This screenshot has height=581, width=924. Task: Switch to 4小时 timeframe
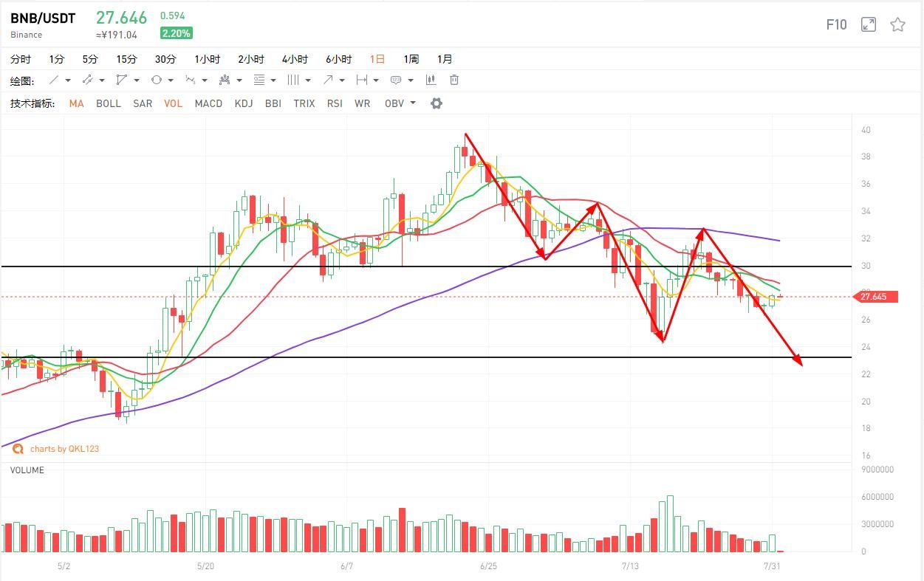(295, 59)
